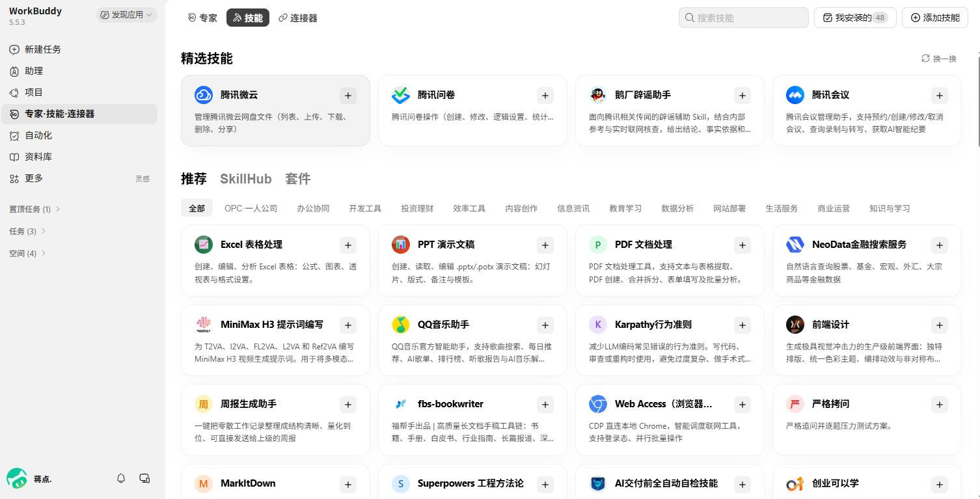Add the 腾讯微云 skill with its plus button
This screenshot has width=980, height=499.
coord(348,96)
